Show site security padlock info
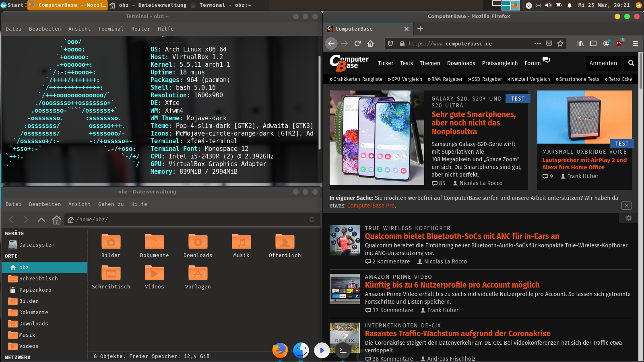Image resolution: width=644 pixels, height=362 pixels. tap(402, 43)
